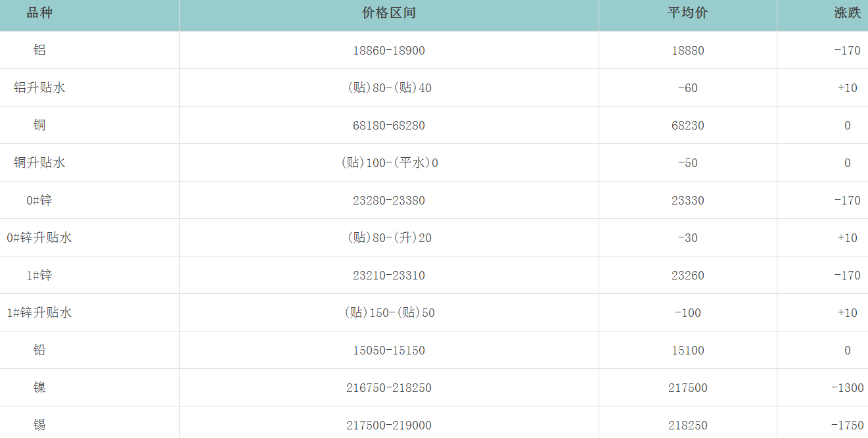Screen dimensions: 868x438
Task: Click the 1#锌升贴水 row label
Action: pos(39,313)
